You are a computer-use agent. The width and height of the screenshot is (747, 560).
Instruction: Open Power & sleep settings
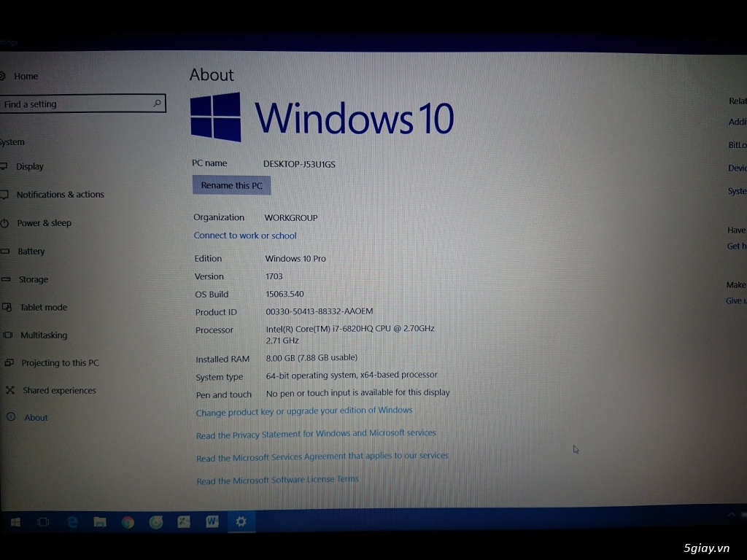pos(44,223)
